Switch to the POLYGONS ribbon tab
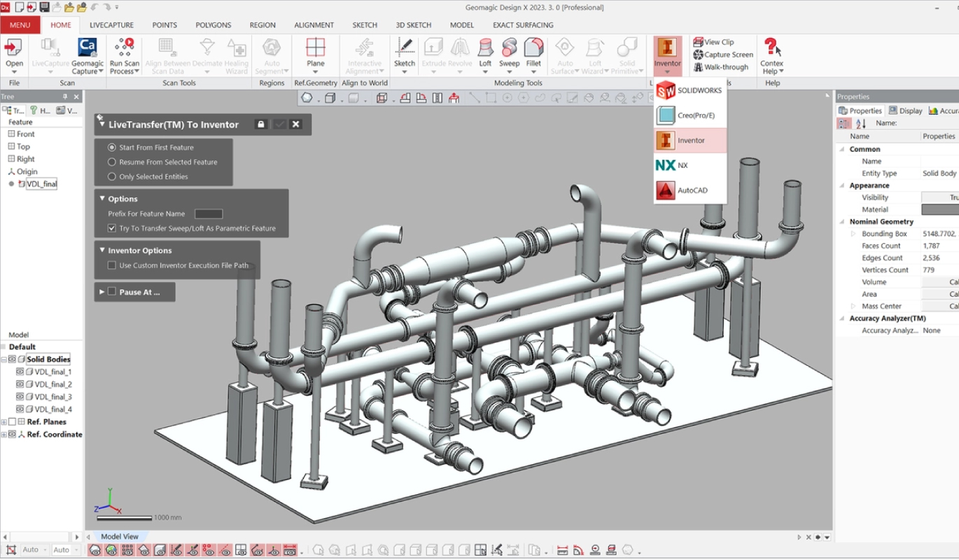The image size is (959, 560). click(213, 25)
